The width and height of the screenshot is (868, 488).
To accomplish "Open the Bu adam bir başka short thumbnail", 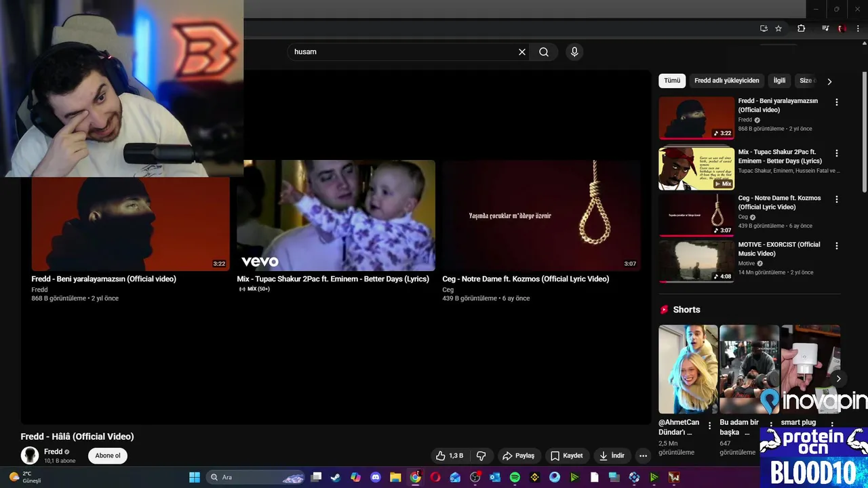I will (x=749, y=369).
